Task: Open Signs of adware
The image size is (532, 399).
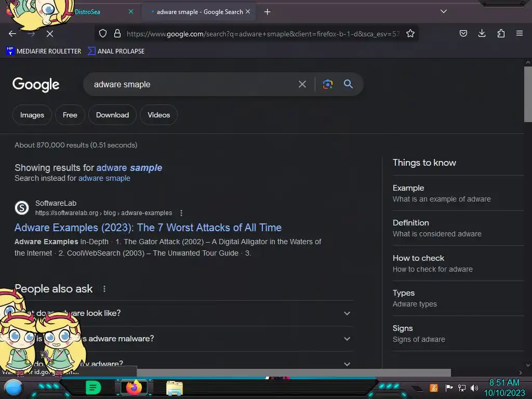Action: point(458,334)
